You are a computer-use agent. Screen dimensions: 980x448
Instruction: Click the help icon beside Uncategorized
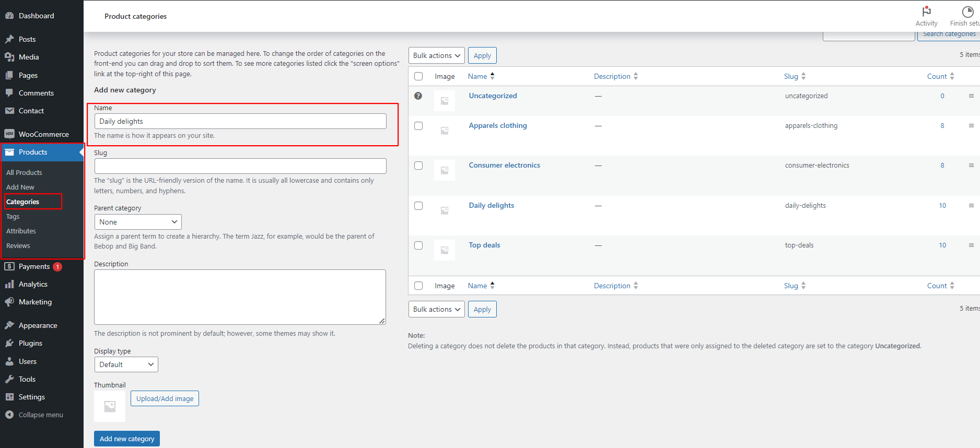click(x=418, y=96)
